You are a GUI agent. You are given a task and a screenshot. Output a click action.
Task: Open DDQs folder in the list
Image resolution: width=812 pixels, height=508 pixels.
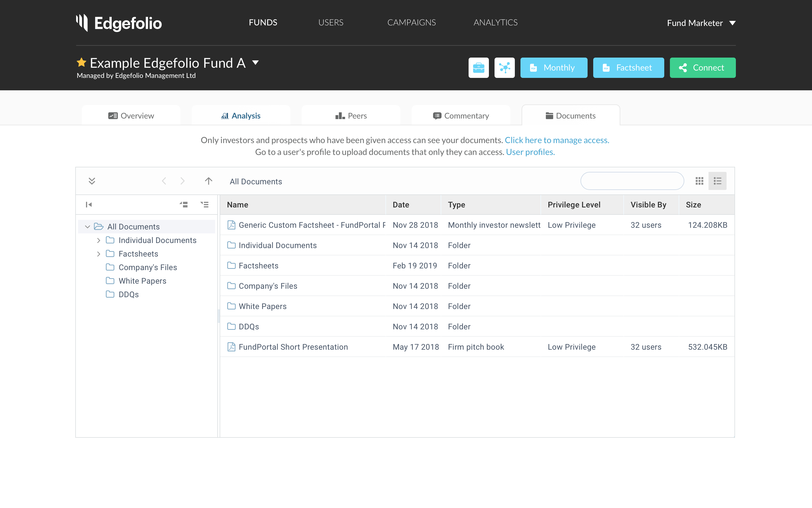477,327
